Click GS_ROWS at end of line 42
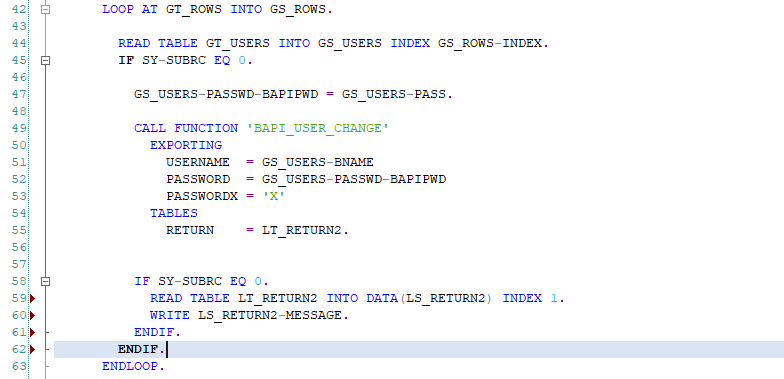This screenshot has height=379, width=784. [x=298, y=10]
